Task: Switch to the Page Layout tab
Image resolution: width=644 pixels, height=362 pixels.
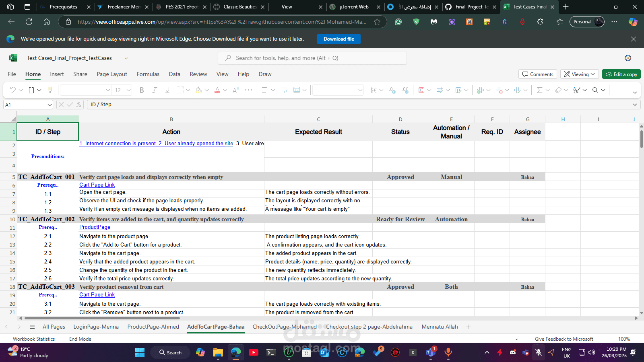Action: [x=112, y=74]
